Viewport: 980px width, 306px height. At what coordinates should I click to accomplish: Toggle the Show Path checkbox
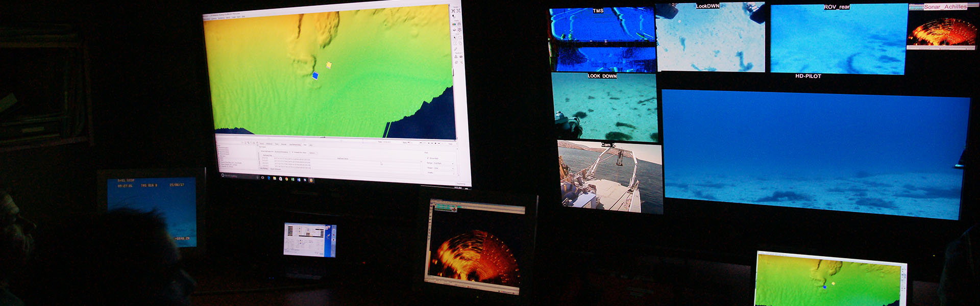coord(428,158)
